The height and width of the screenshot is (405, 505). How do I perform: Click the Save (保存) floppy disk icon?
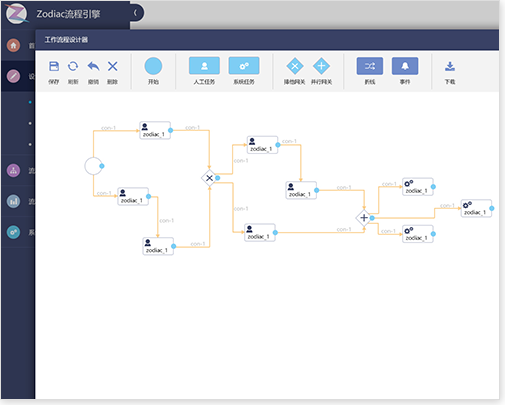pos(54,66)
